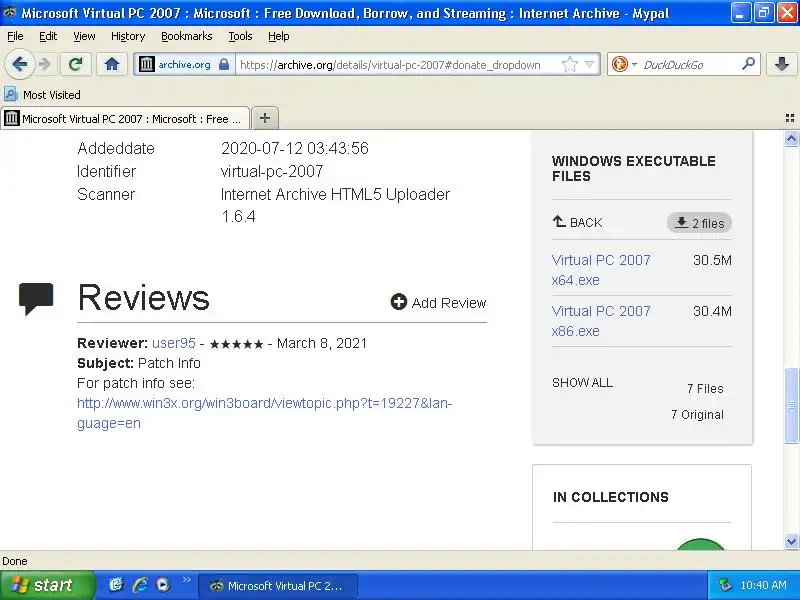Image resolution: width=800 pixels, height=600 pixels.
Task: Click the search magnifier icon
Action: pyautogui.click(x=748, y=64)
